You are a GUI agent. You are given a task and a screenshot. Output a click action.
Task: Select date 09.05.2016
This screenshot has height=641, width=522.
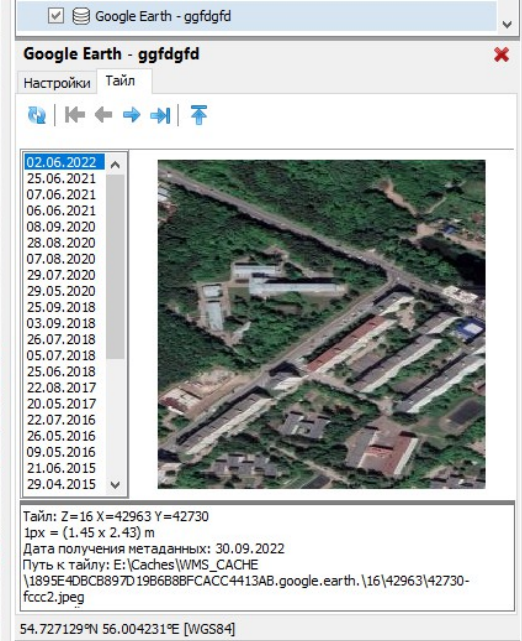pos(61,452)
